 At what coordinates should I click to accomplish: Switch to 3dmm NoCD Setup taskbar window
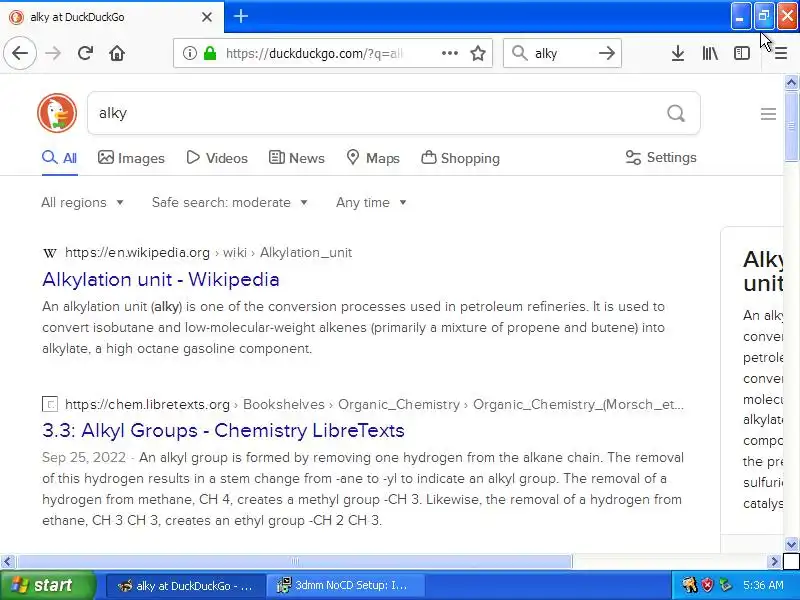344,585
